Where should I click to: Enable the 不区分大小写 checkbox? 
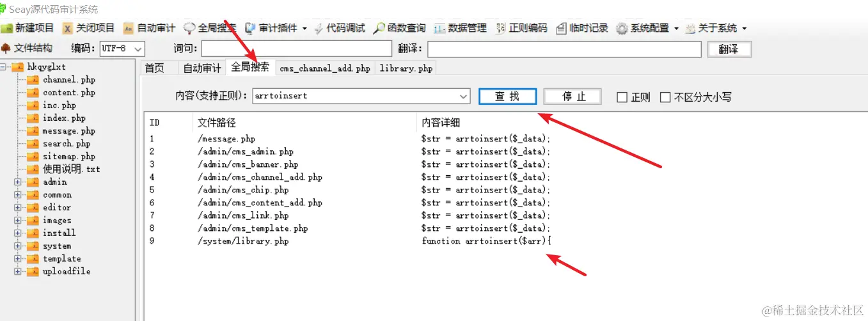pyautogui.click(x=665, y=97)
